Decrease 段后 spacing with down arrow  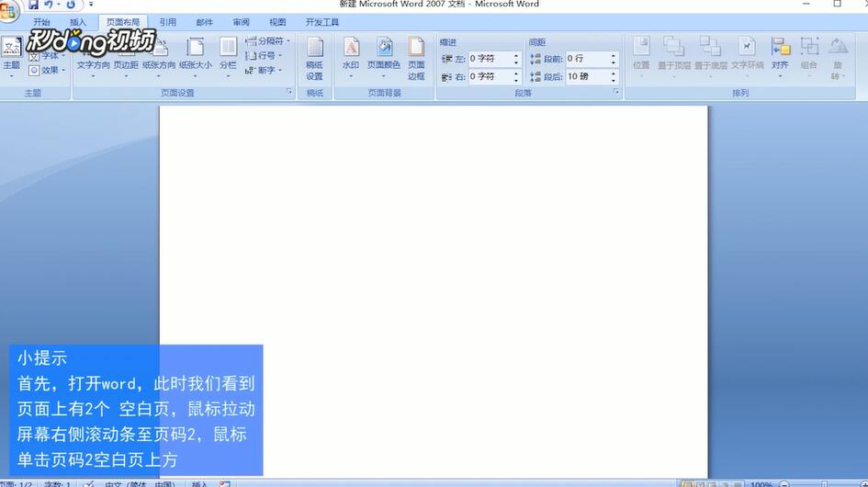614,80
